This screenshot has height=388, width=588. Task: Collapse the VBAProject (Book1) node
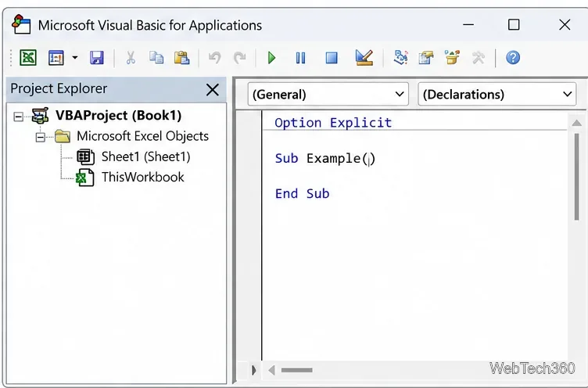click(x=18, y=117)
